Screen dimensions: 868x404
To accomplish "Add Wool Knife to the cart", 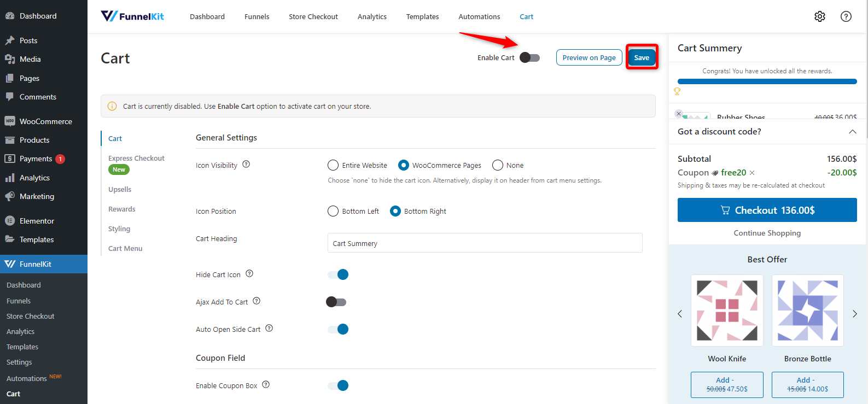I will (x=727, y=384).
